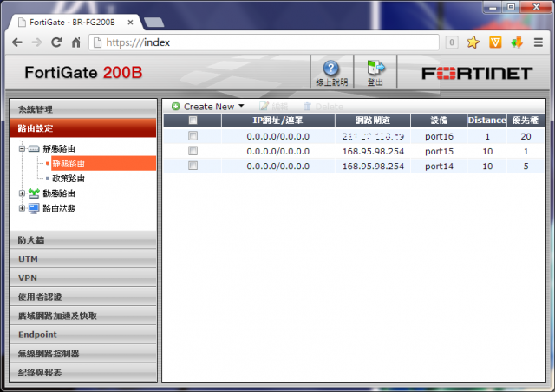Viewport: 555px width, 392px height.
Task: Sort by the priority column header
Action: pos(526,121)
